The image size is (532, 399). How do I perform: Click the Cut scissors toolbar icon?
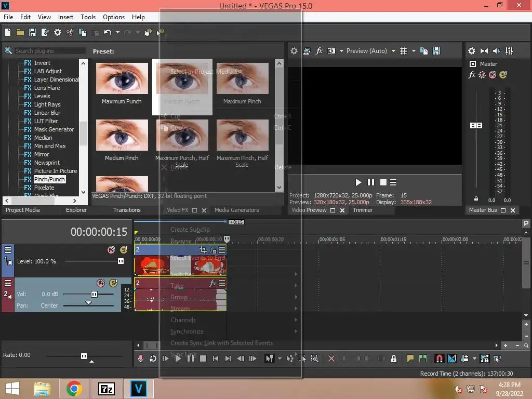coord(70,32)
